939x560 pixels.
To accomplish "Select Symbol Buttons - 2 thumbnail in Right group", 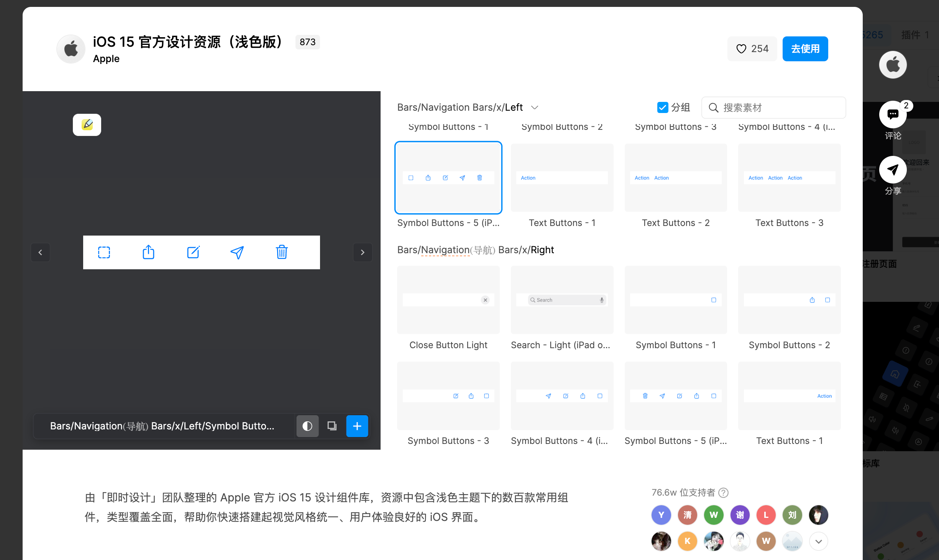I will click(x=789, y=300).
